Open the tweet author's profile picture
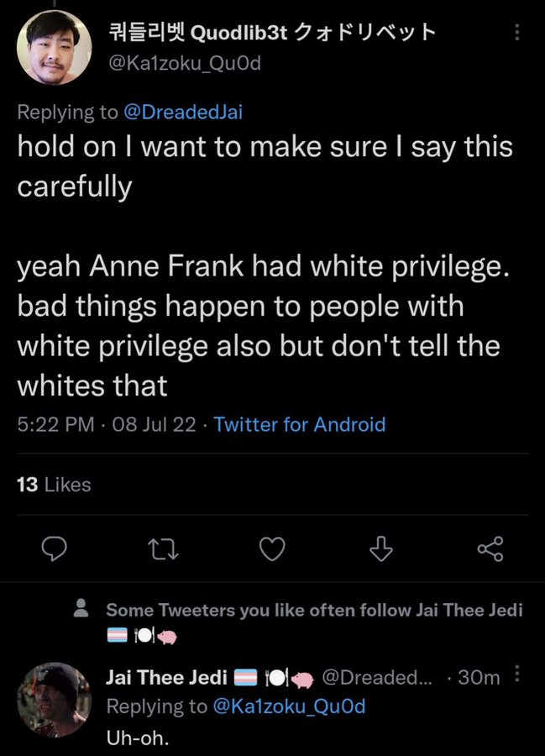The height and width of the screenshot is (756, 545). [53, 49]
